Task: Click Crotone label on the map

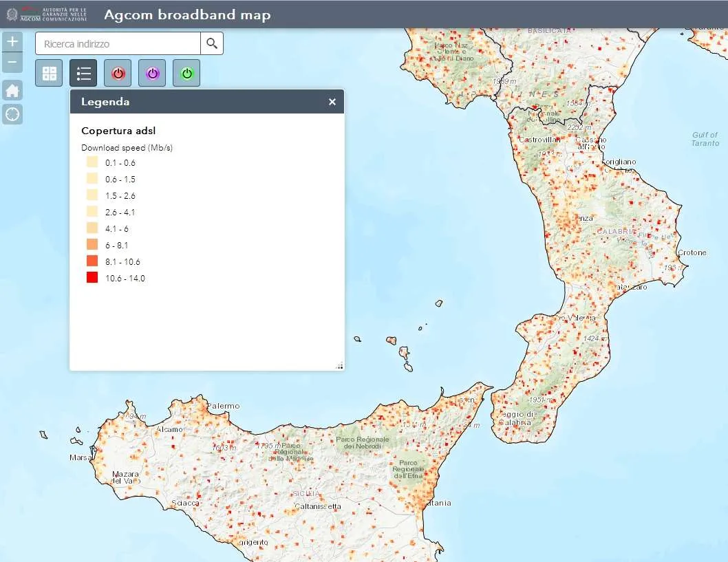Action: point(692,252)
